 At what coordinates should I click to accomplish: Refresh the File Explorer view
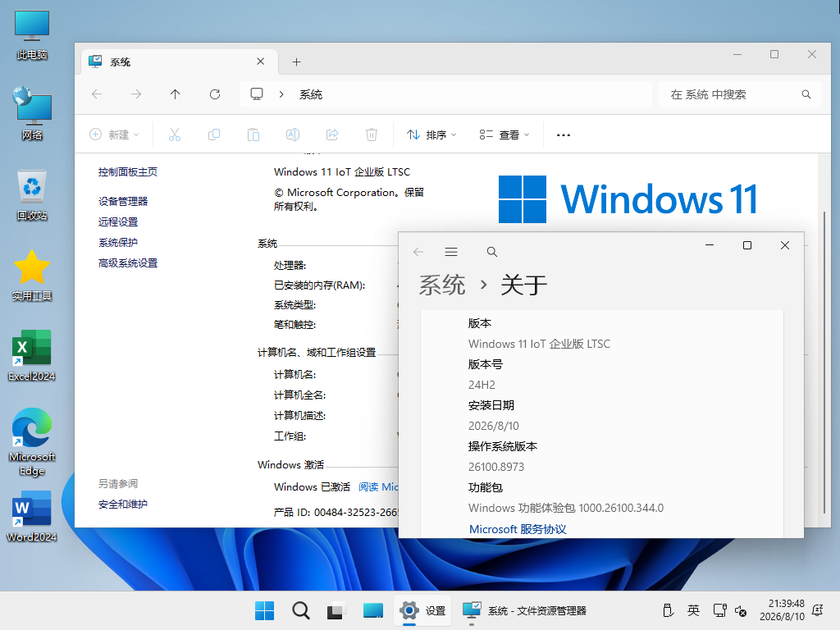coord(215,94)
